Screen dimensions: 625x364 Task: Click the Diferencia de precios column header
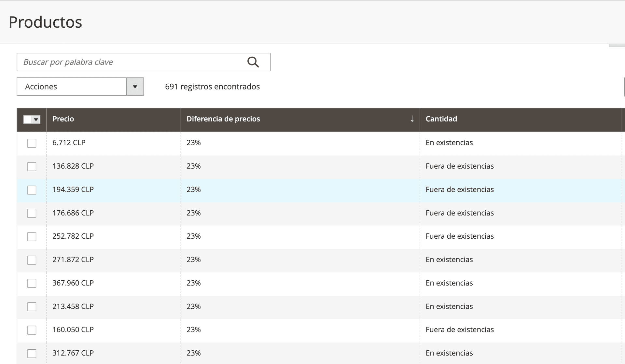pyautogui.click(x=223, y=119)
